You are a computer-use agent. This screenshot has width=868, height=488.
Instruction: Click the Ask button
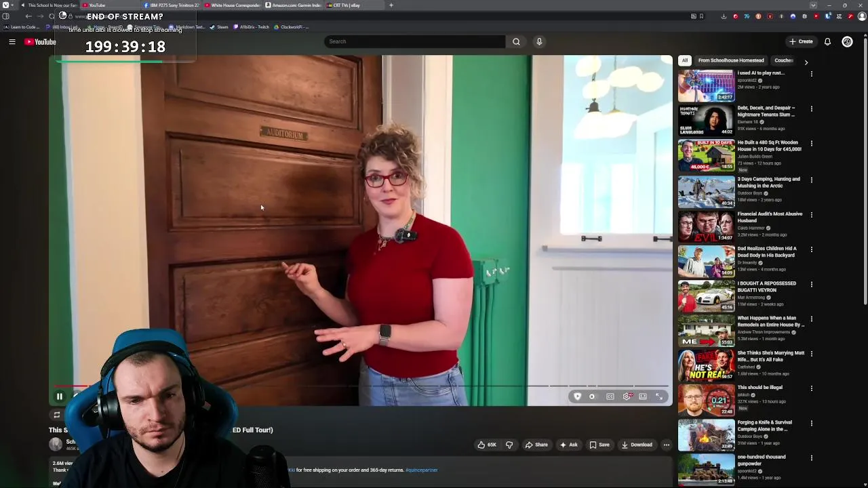pyautogui.click(x=568, y=445)
